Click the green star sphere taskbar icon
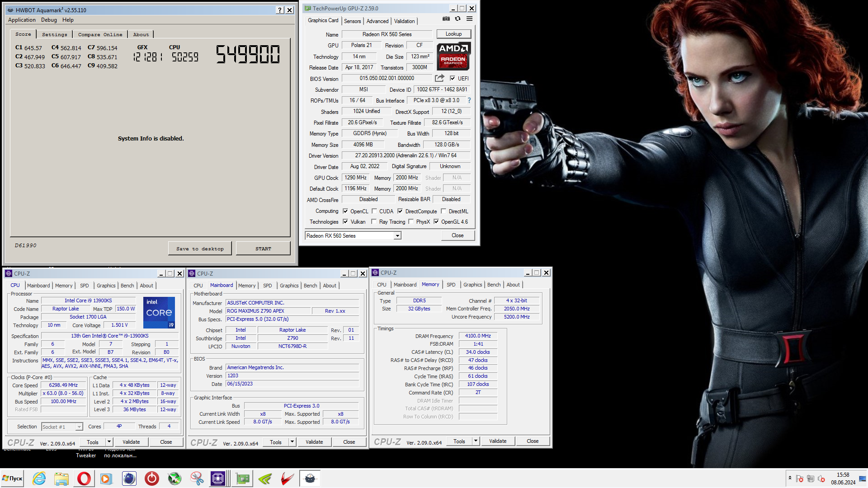The height and width of the screenshot is (488, 868). pos(174,479)
